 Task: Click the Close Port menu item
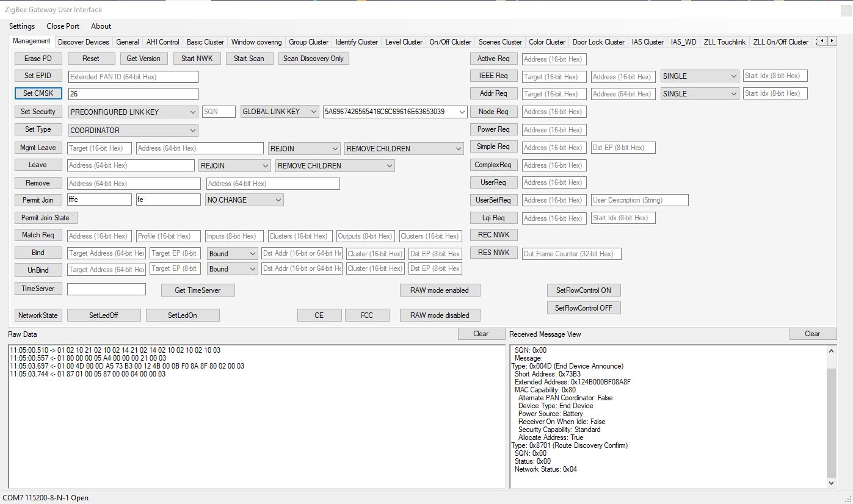63,26
